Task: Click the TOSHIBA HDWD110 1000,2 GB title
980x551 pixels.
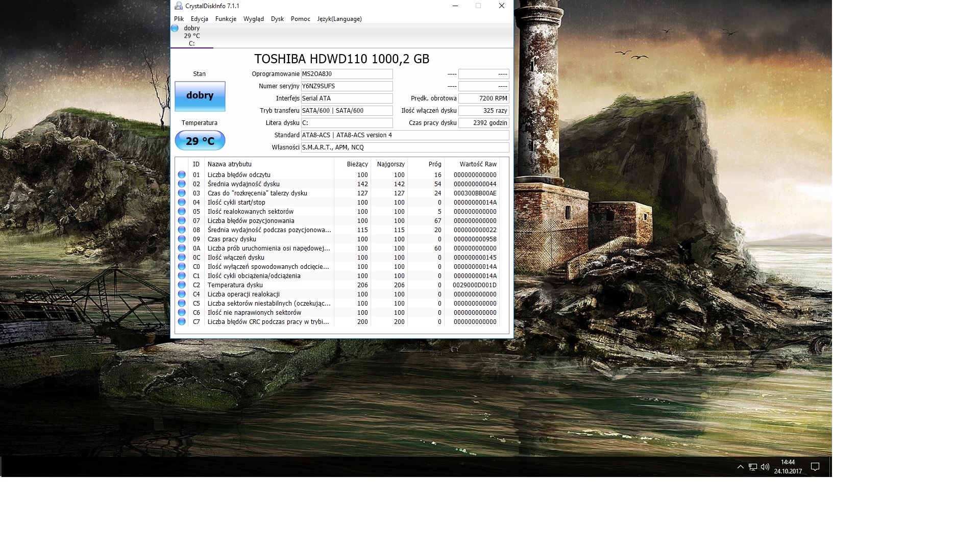Action: [341, 59]
